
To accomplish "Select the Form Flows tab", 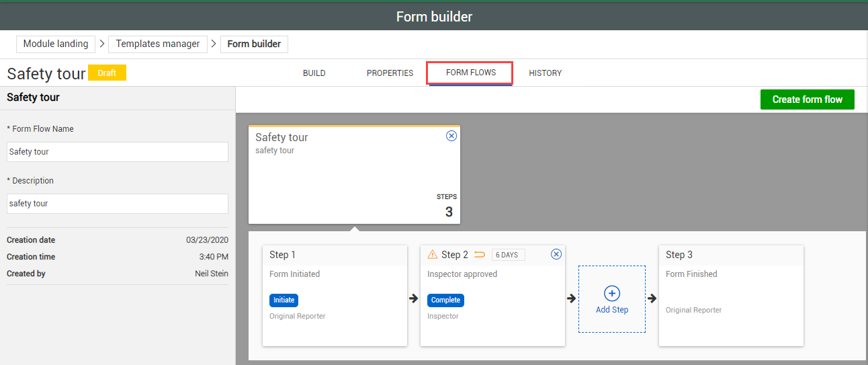I will [x=470, y=73].
